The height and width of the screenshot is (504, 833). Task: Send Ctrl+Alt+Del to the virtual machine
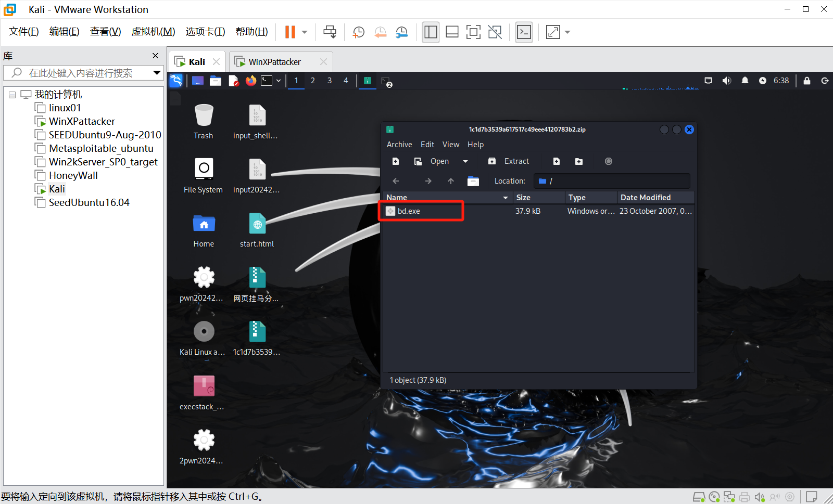tap(330, 32)
